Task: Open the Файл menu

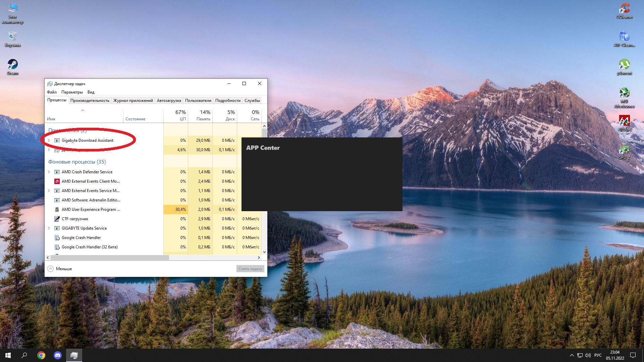Action: click(x=52, y=92)
